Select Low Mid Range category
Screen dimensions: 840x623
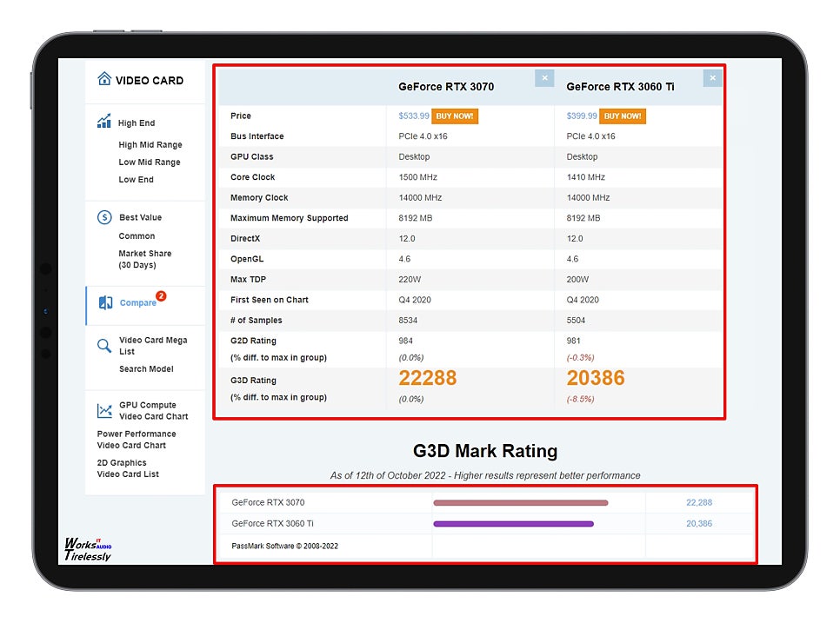150,162
